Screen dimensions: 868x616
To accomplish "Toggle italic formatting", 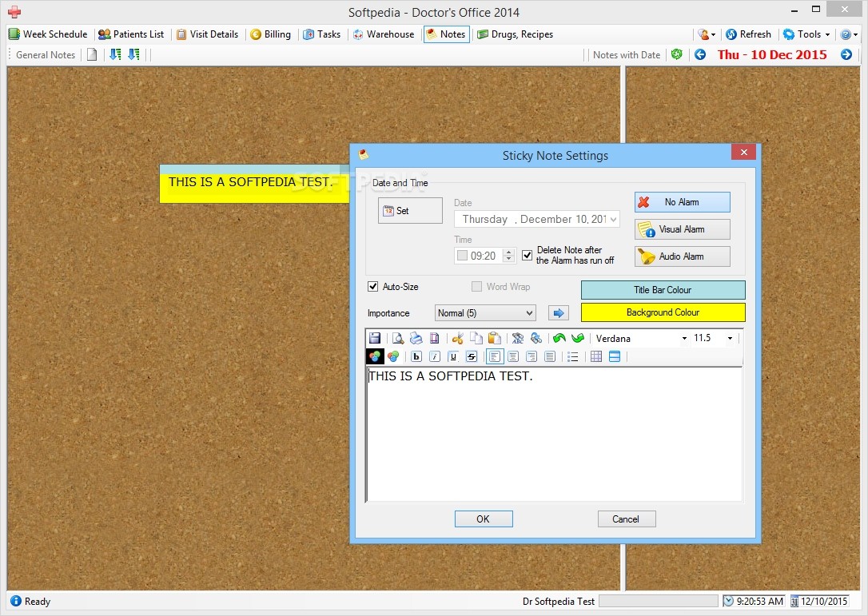I will 435,356.
